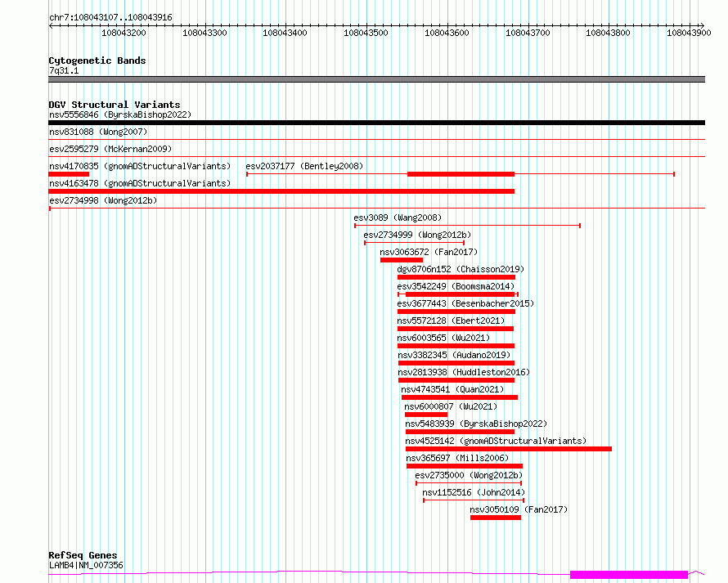Screen dimensions: 728x583
Task: Click the 108043300 ruler tick label
Action: pos(204,33)
